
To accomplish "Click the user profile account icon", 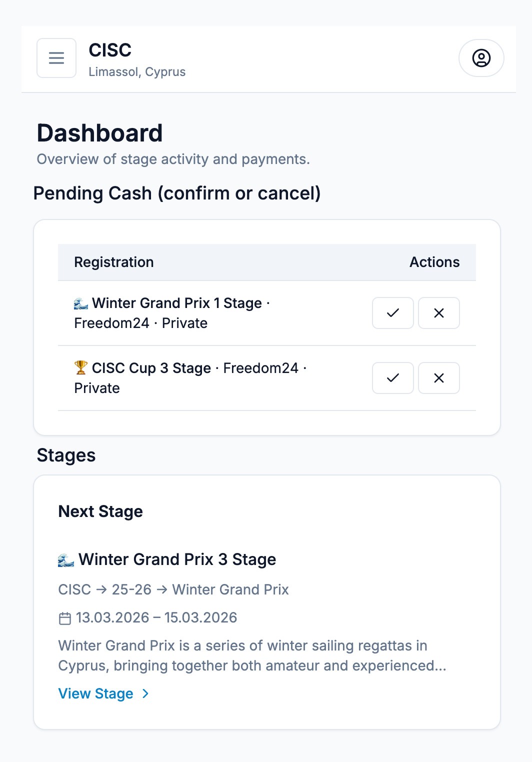I will (481, 58).
